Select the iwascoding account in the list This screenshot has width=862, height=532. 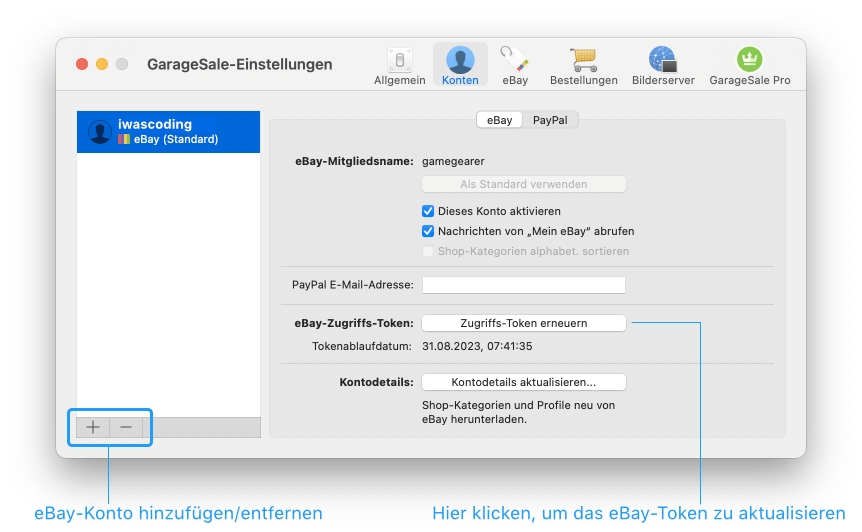(x=168, y=132)
